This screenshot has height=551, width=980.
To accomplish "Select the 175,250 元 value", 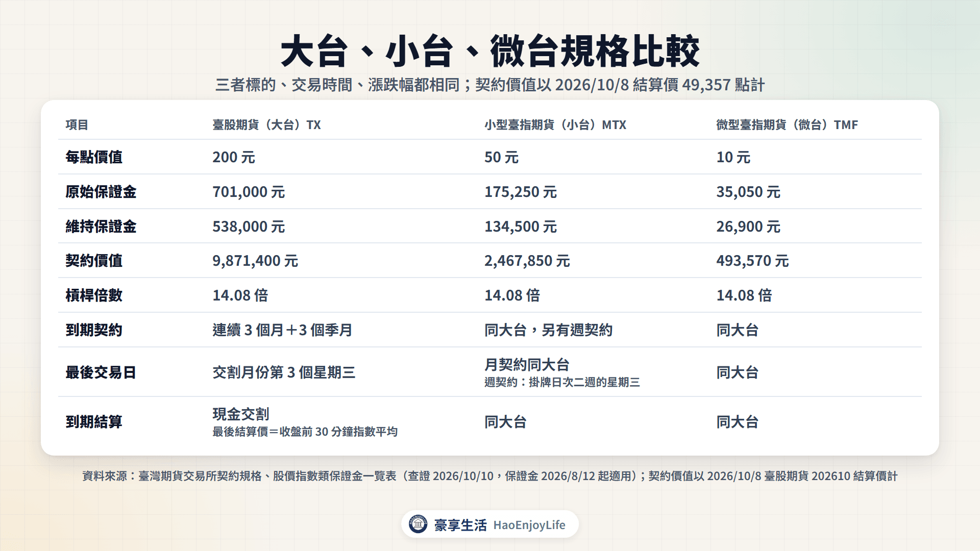I will click(521, 192).
